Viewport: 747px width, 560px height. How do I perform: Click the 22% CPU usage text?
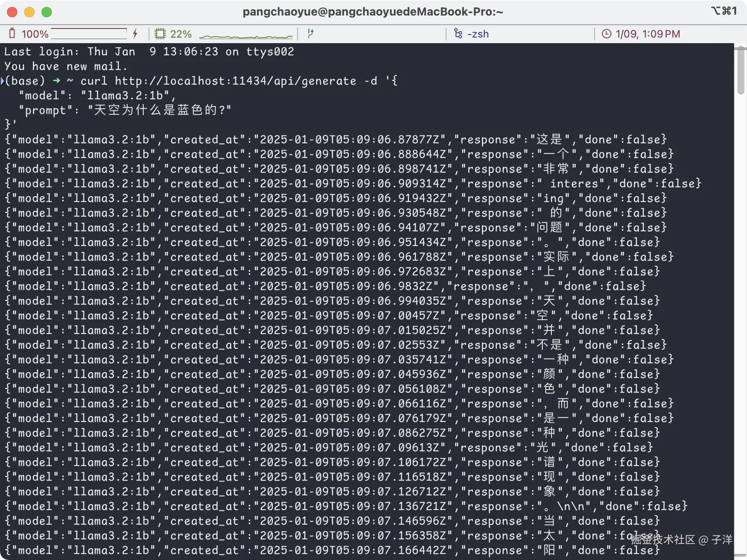click(x=181, y=34)
